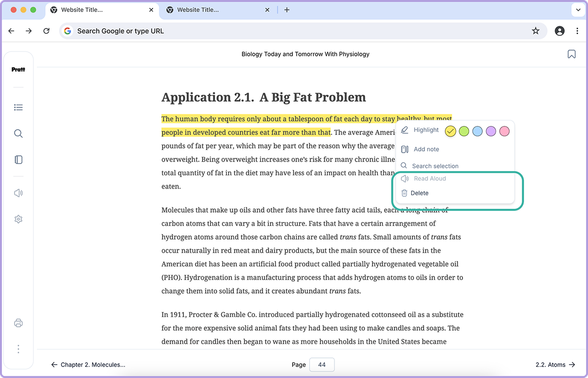This screenshot has height=378, width=588.
Task: Print the page using the printer icon
Action: (x=18, y=323)
